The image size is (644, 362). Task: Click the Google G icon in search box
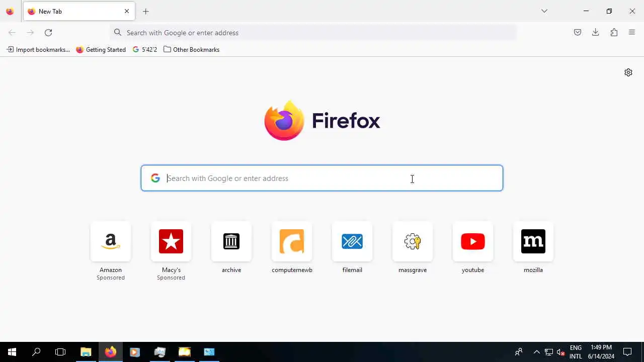(155, 178)
